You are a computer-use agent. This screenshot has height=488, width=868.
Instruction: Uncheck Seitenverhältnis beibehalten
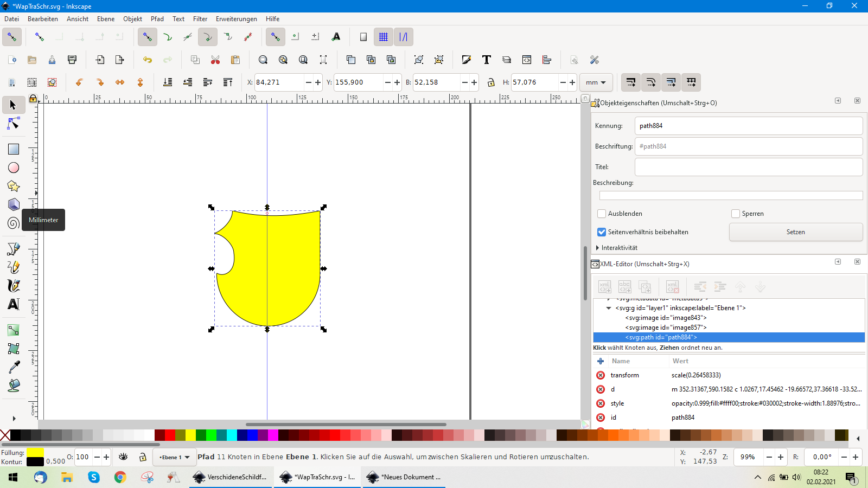pyautogui.click(x=602, y=232)
